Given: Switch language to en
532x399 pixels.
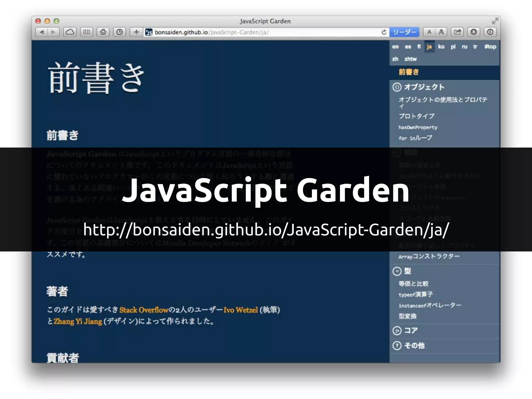Looking at the screenshot, I should pos(395,47).
